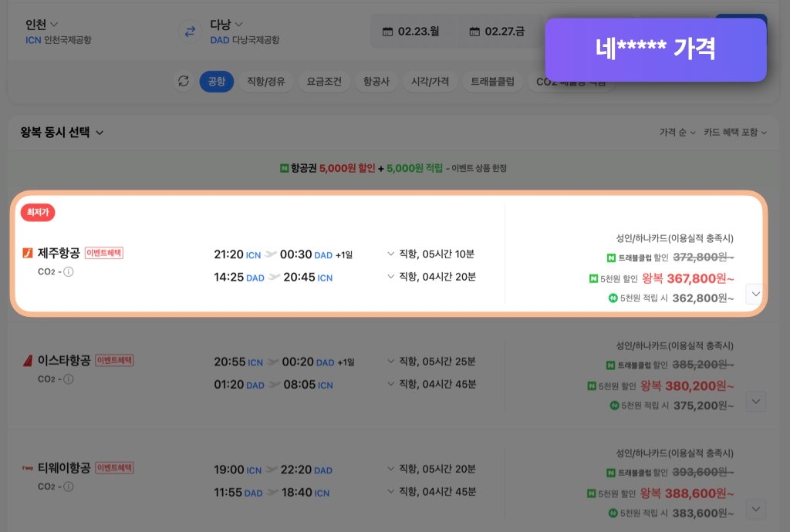Click the Eastar Jet (이스타항공) airline logo
Viewport: 790px width, 532px height.
(29, 360)
